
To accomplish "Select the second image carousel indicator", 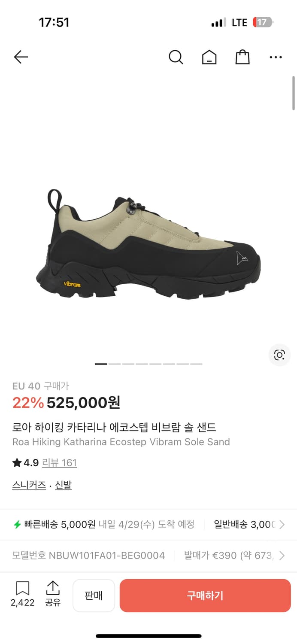I will click(x=115, y=364).
